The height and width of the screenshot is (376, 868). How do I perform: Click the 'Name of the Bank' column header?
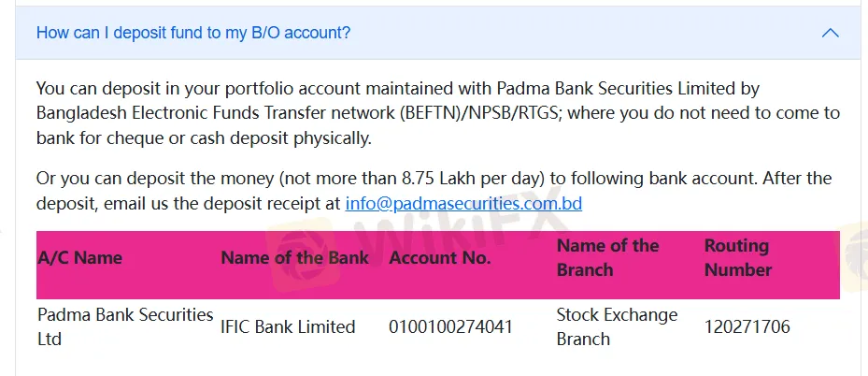(x=294, y=258)
